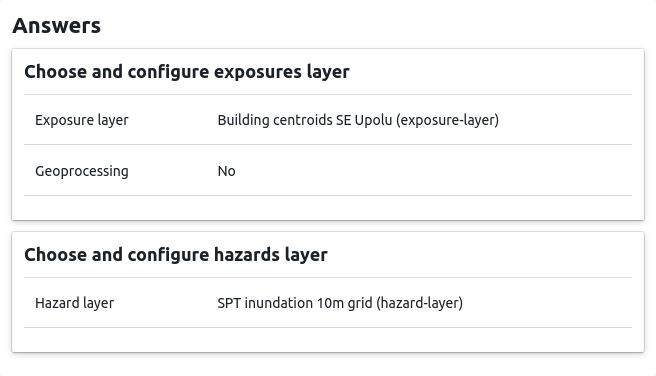Click the blank area below Hazard layer row
This screenshot has height=376, width=656.
(328, 340)
